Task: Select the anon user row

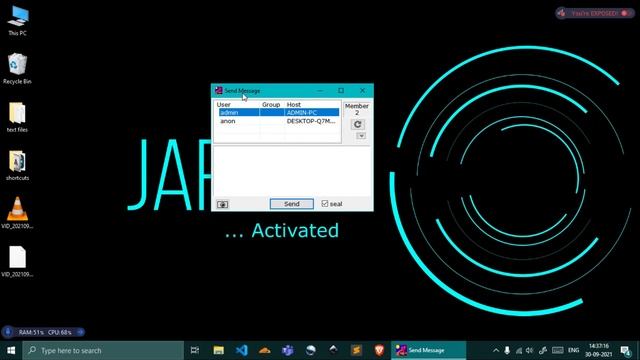Action: 279,121
